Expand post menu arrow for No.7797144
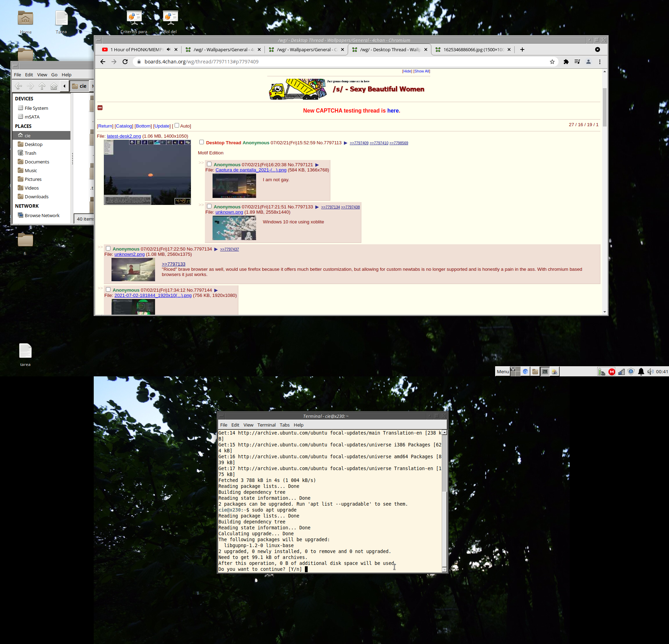 (216, 290)
